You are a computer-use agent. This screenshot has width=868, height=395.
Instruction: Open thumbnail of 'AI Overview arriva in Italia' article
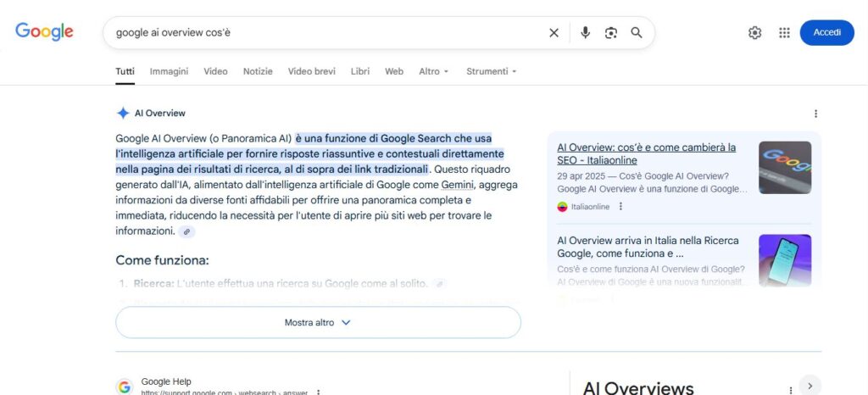click(x=784, y=260)
